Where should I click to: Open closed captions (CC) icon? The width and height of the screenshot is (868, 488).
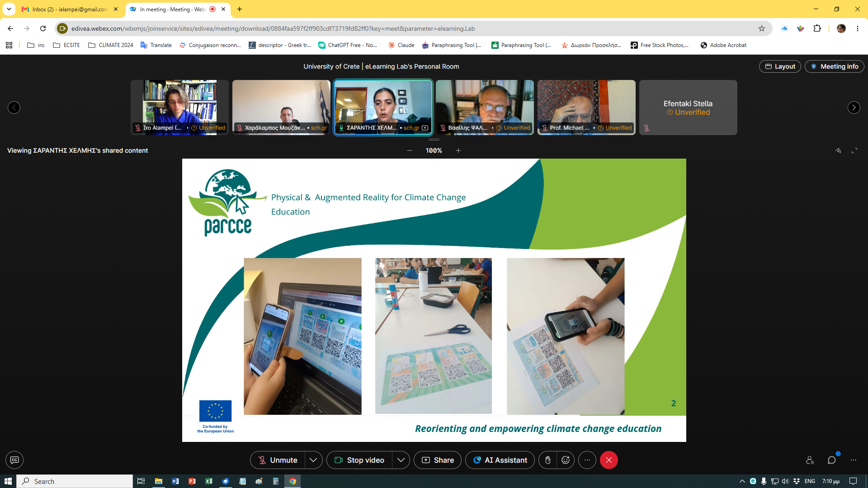14,460
